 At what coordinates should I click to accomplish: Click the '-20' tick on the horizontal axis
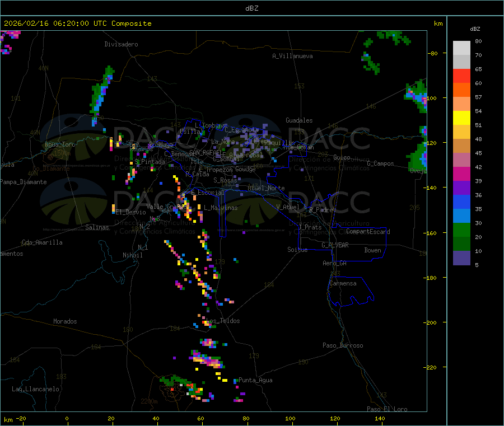tap(21, 418)
